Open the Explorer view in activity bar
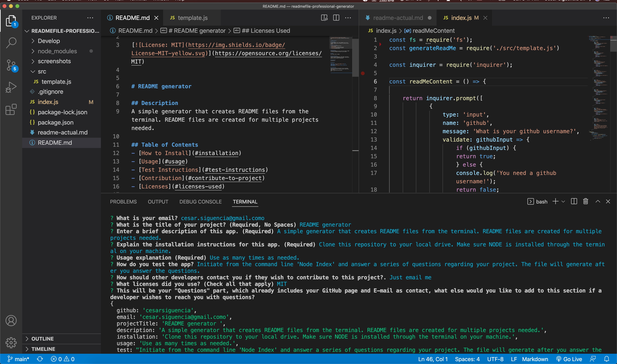 coord(11,21)
